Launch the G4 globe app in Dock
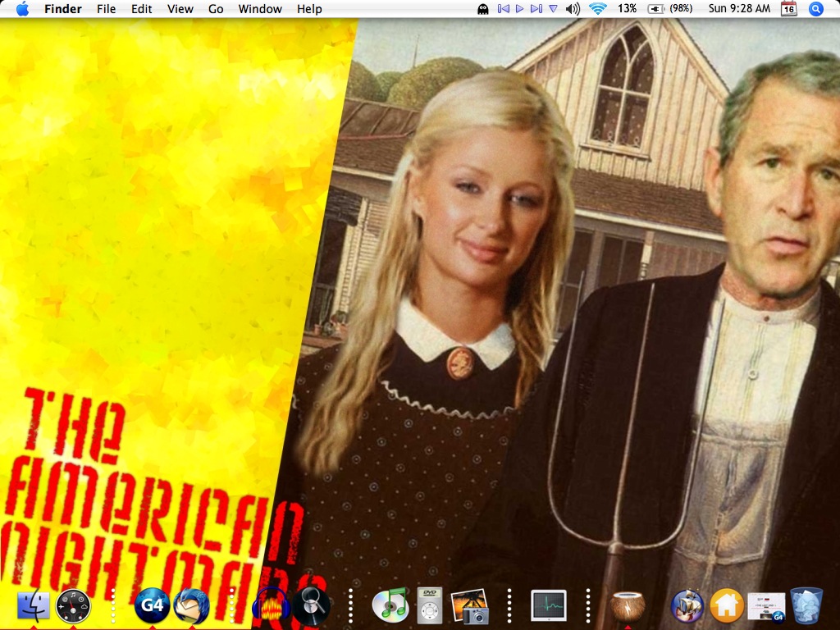This screenshot has width=840, height=630. (152, 606)
